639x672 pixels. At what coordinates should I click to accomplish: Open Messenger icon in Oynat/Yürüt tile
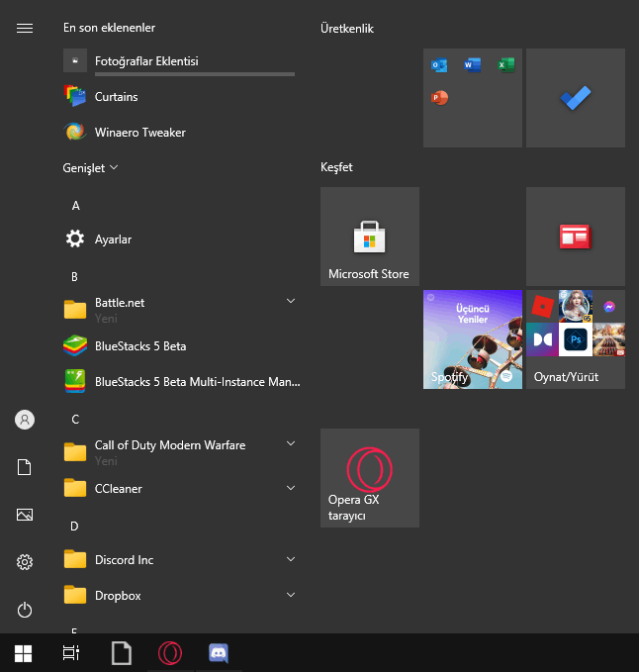pos(609,307)
